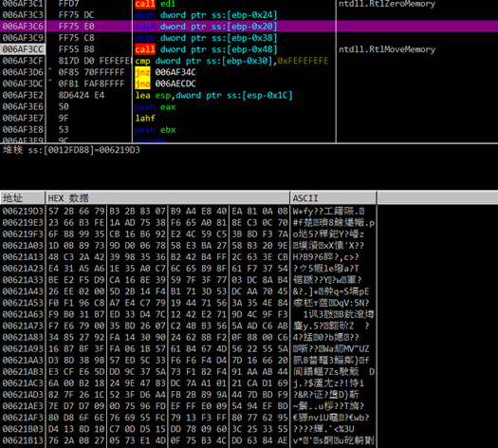498x448 pixels.
Task: Select dump row at address 006219D3
Action: click(x=188, y=212)
